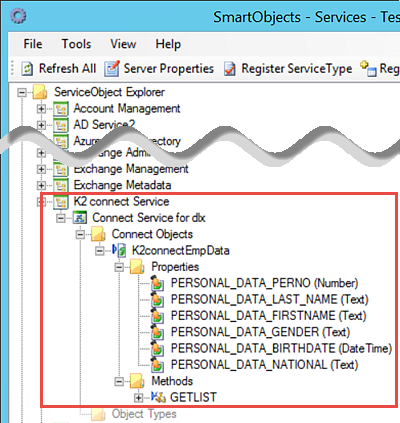Screen dimensions: 400x423
Task: Open the View menu
Action: click(x=123, y=44)
